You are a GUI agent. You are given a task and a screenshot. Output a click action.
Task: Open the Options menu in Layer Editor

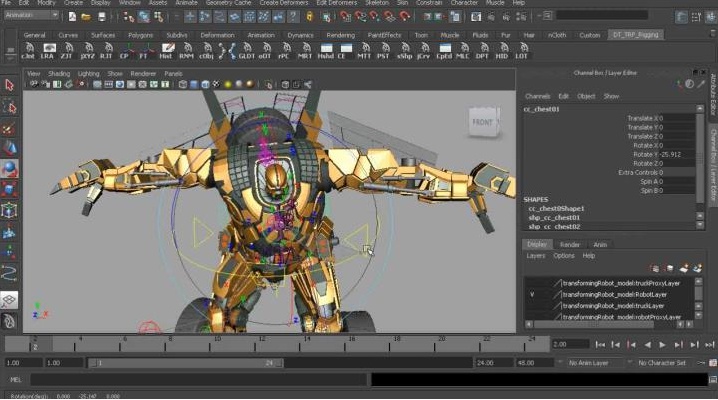click(x=564, y=256)
